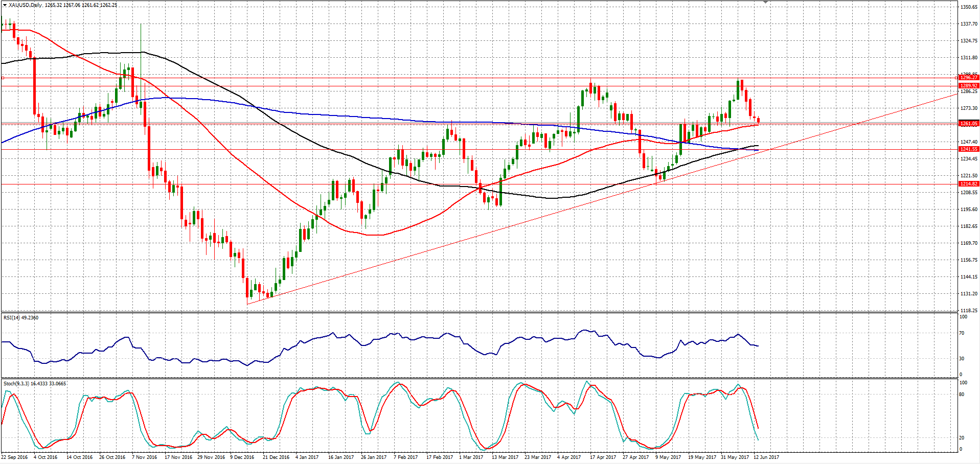Click the 1261.05 red price label
Screen dimensions: 980x464
point(968,124)
